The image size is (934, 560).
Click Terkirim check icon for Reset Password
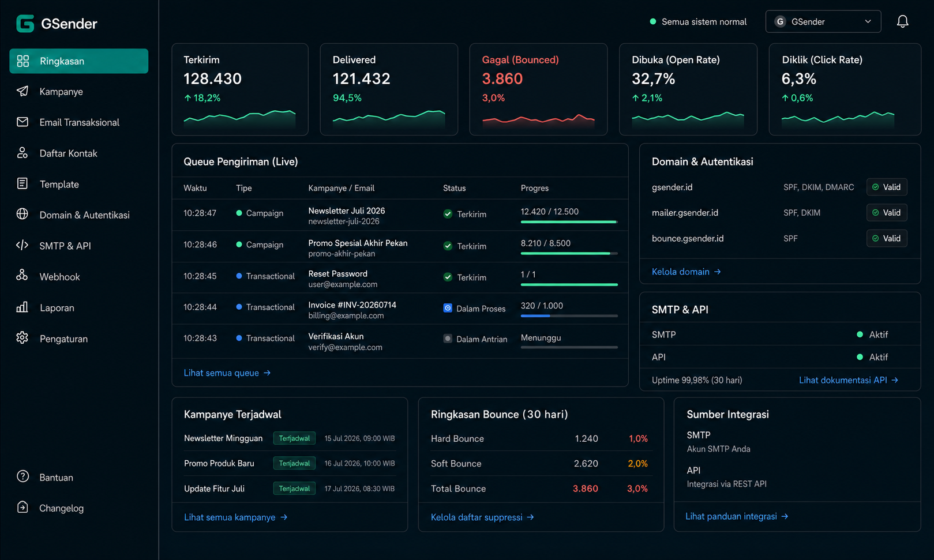click(x=448, y=277)
